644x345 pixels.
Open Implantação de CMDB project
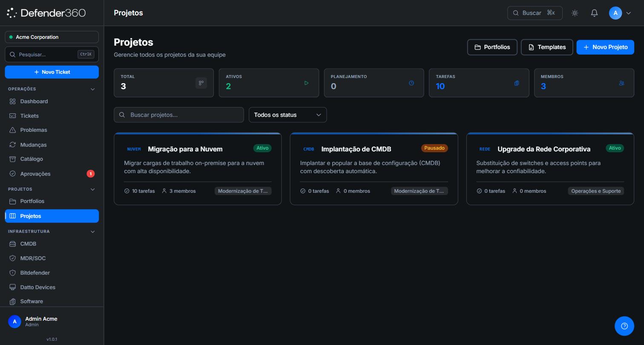point(356,149)
